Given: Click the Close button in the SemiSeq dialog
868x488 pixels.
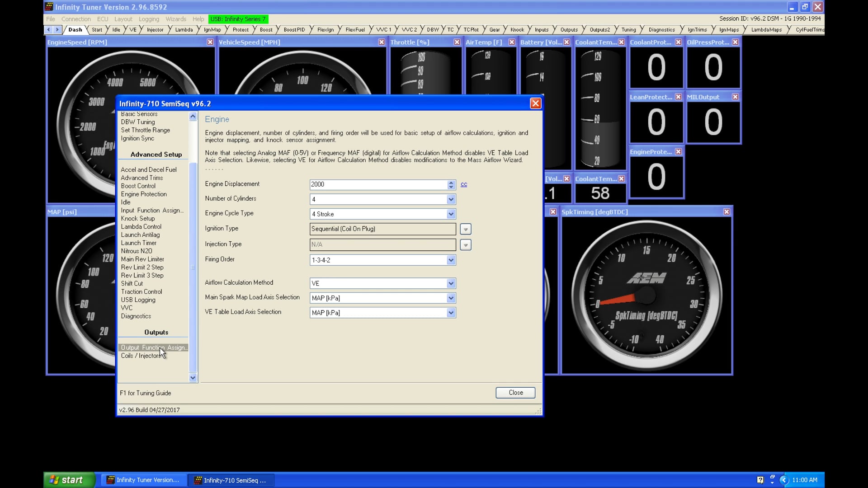Looking at the screenshot, I should pos(515,392).
